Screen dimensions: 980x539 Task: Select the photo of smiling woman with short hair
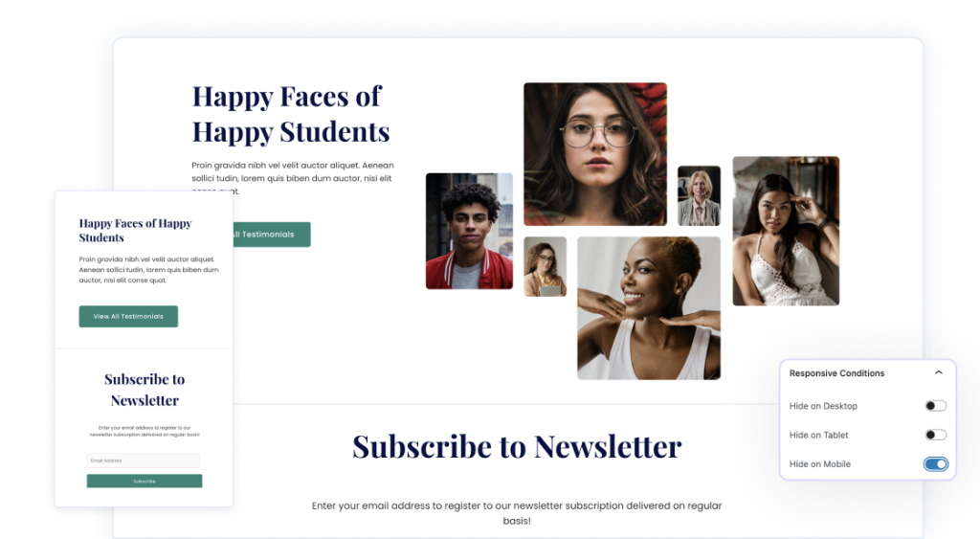coord(649,308)
